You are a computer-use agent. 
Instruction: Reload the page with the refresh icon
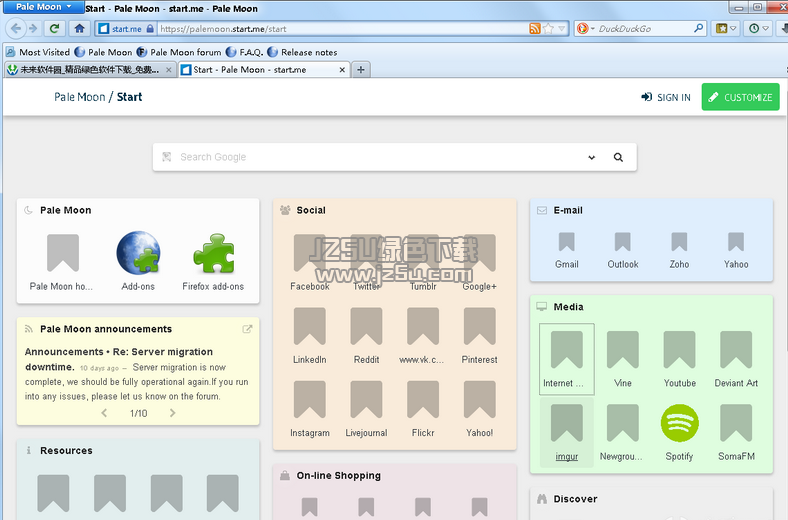[x=54, y=29]
